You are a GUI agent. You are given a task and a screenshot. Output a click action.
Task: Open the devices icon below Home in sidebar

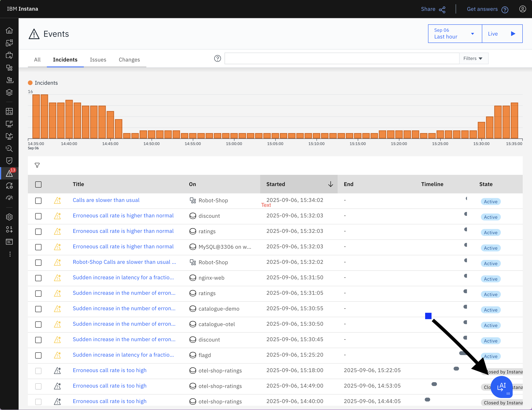9,43
